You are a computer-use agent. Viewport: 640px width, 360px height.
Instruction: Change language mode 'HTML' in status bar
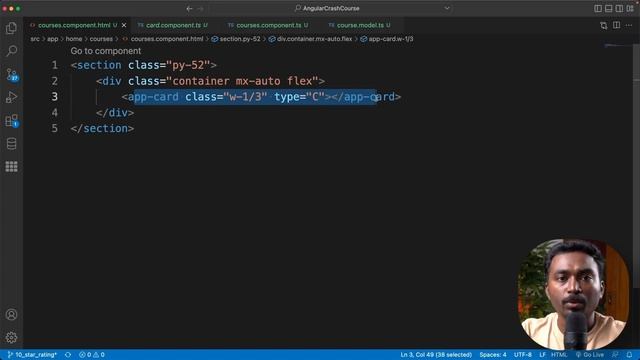[559, 355]
